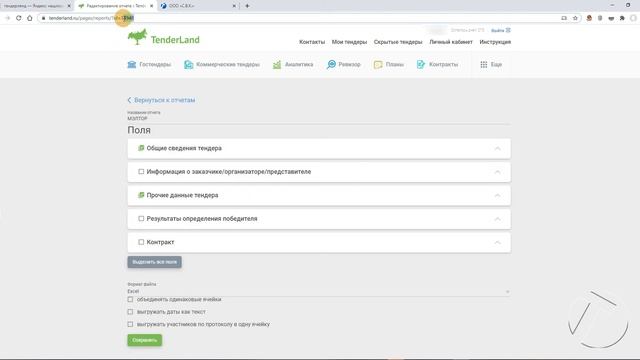Viewport: 640px width, 360px height.
Task: Edit the Название отчета field
Action: pos(319,118)
